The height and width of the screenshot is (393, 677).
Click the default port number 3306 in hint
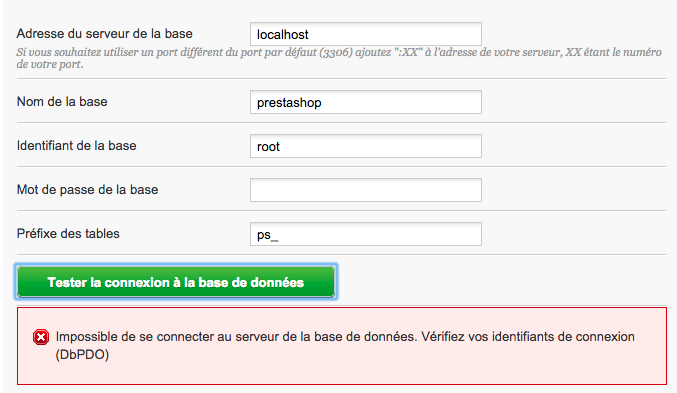click(336, 53)
